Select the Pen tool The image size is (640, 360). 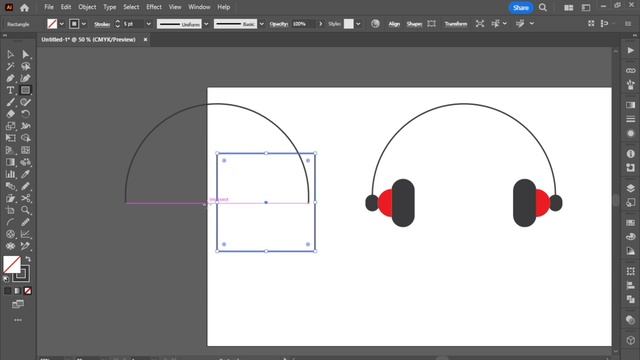(10, 78)
